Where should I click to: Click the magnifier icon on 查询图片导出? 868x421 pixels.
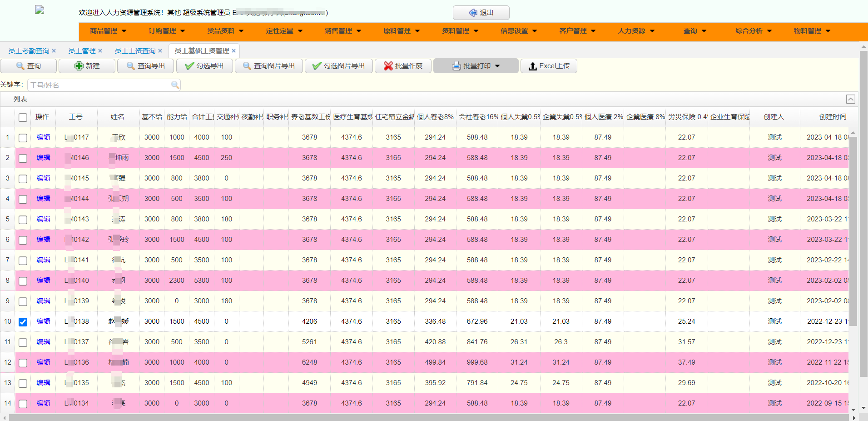[x=247, y=66]
